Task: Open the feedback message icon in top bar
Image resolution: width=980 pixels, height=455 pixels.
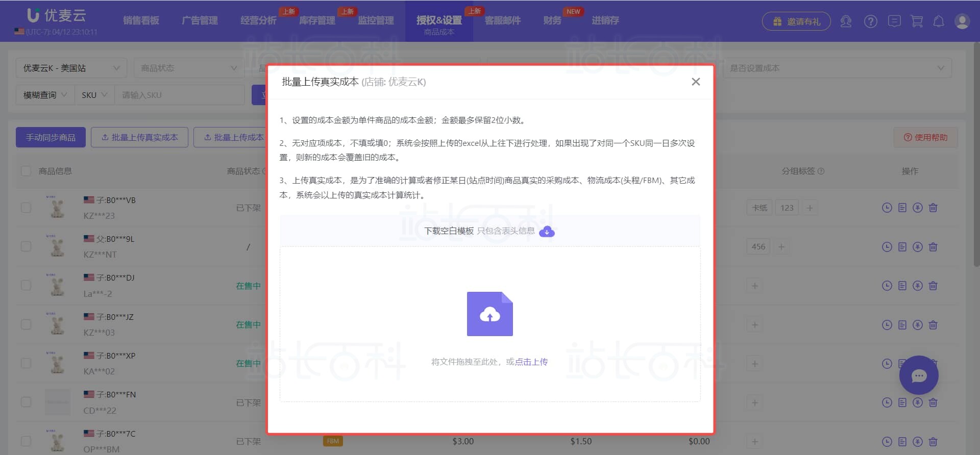Action: [x=894, y=21]
